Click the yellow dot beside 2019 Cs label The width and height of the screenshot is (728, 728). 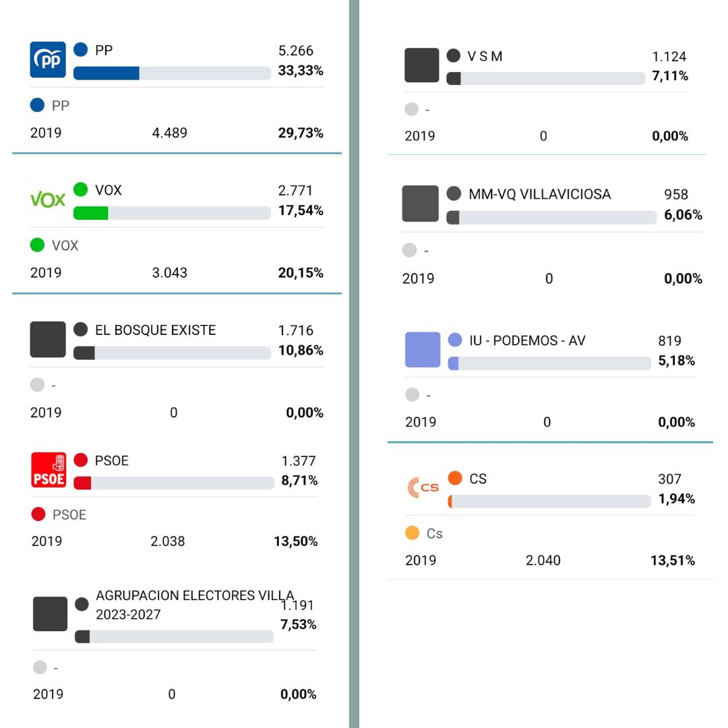click(412, 533)
